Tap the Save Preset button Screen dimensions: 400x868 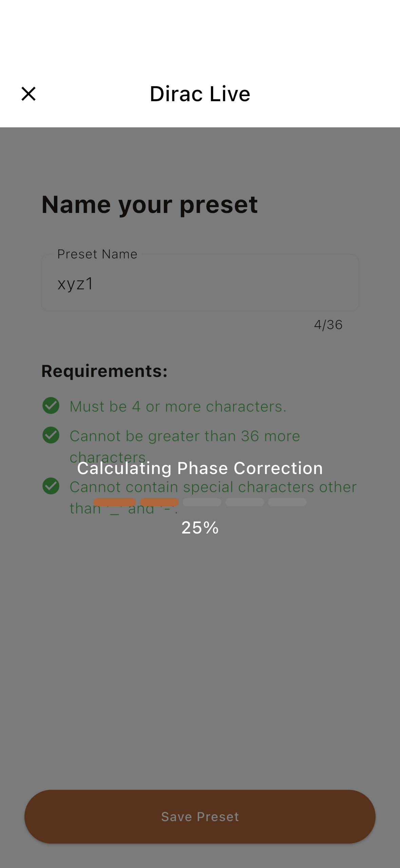tap(200, 816)
